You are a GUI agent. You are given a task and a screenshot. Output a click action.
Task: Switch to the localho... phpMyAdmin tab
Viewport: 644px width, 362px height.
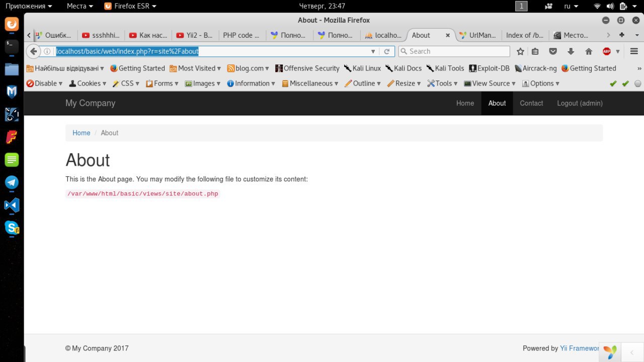(x=383, y=35)
